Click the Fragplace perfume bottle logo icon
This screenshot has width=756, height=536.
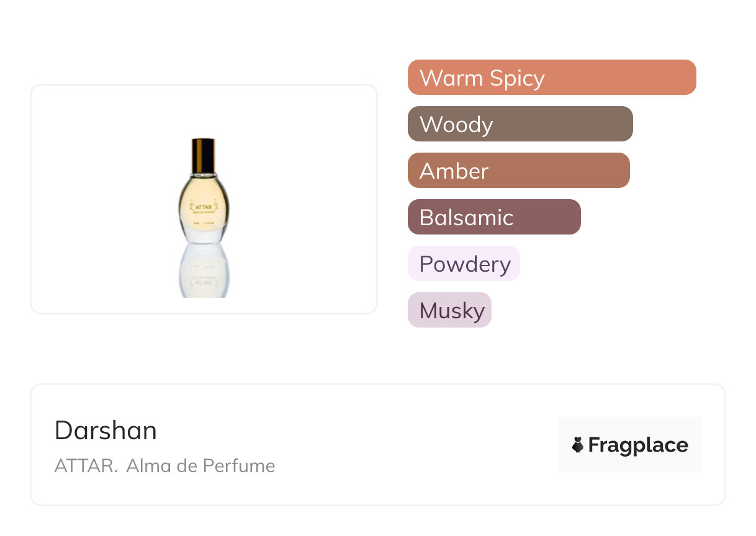(578, 445)
